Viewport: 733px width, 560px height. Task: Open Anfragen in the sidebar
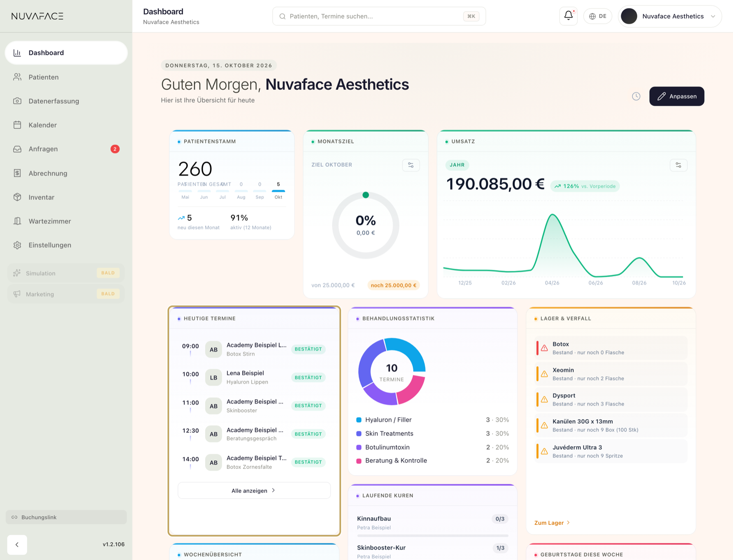[x=66, y=149]
